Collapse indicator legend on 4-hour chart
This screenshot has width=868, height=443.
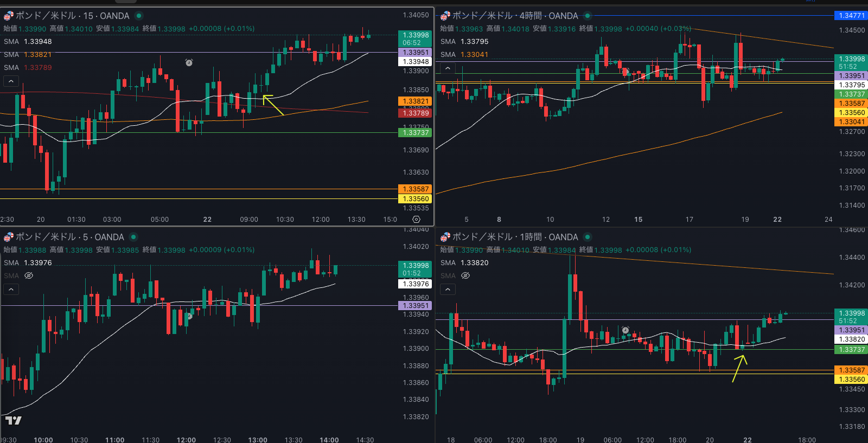pyautogui.click(x=448, y=68)
